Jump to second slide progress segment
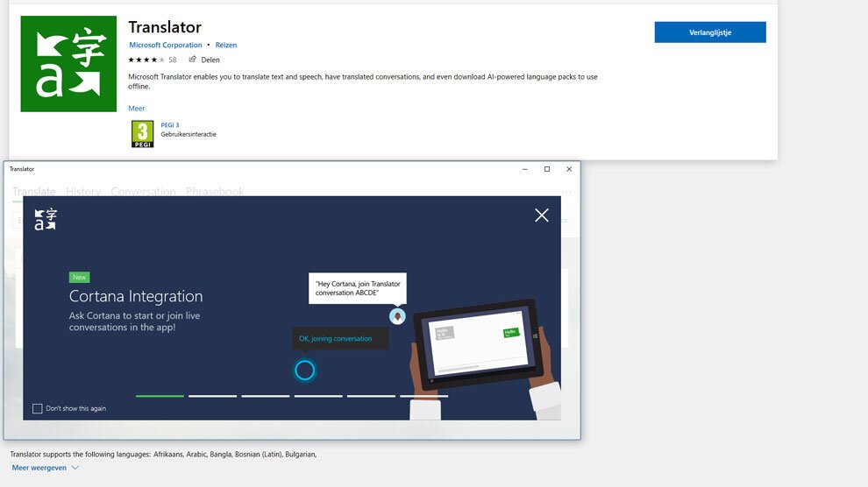The width and height of the screenshot is (868, 487). [x=212, y=396]
